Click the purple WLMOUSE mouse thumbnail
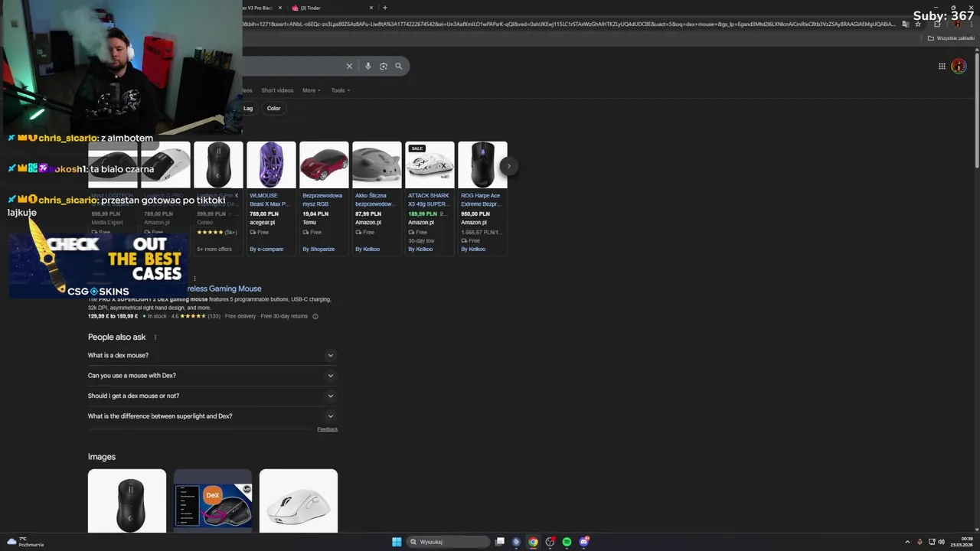 pyautogui.click(x=271, y=165)
